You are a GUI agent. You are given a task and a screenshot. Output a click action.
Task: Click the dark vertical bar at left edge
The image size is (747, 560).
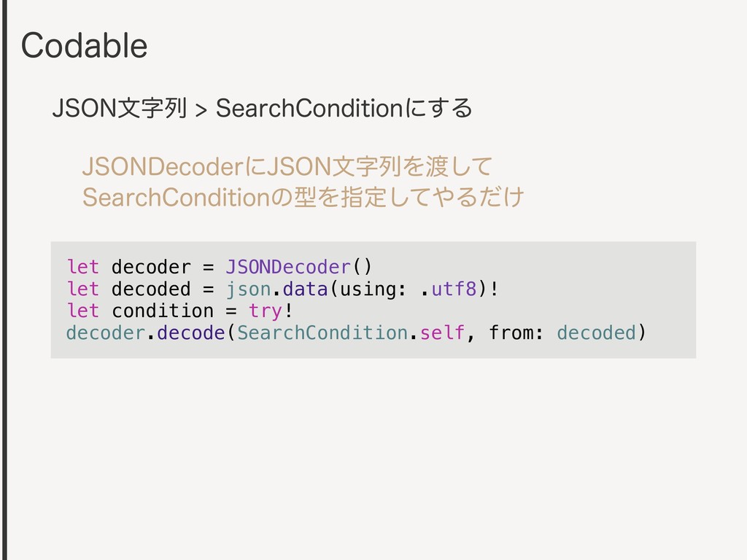[x=4, y=280]
